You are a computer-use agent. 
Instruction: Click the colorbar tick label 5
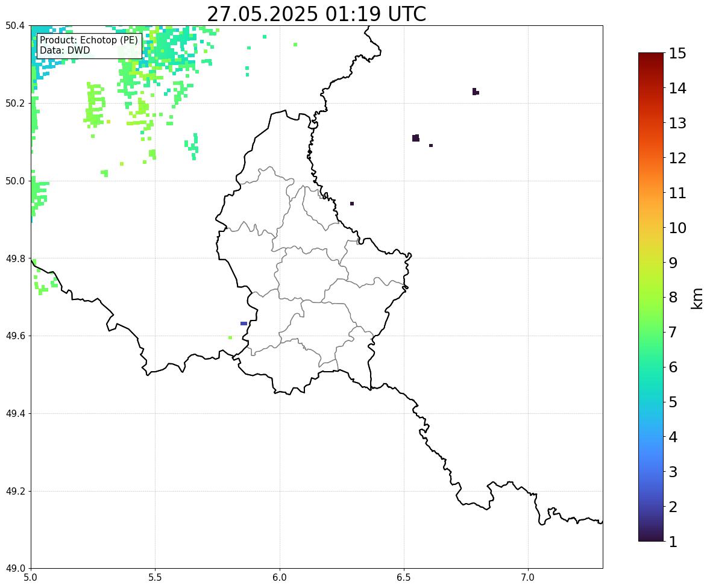point(673,402)
